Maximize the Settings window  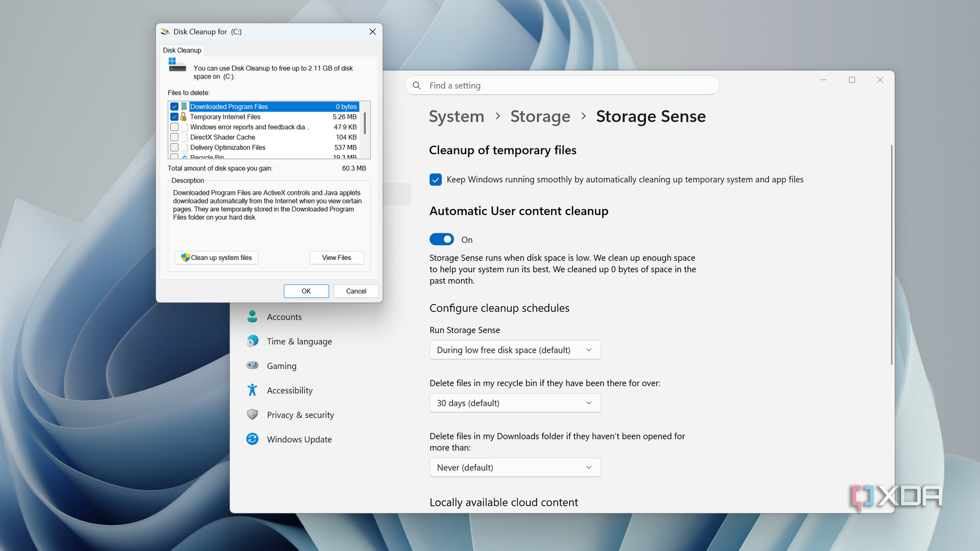click(852, 80)
